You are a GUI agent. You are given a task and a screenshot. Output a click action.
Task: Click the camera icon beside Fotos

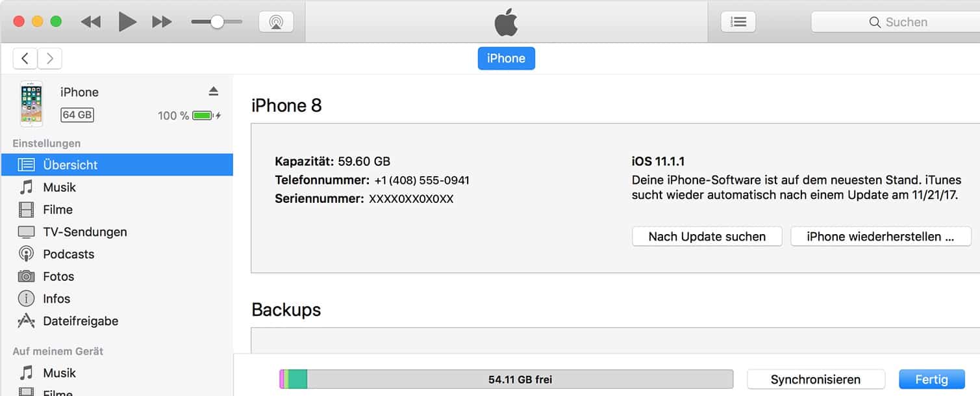(26, 276)
